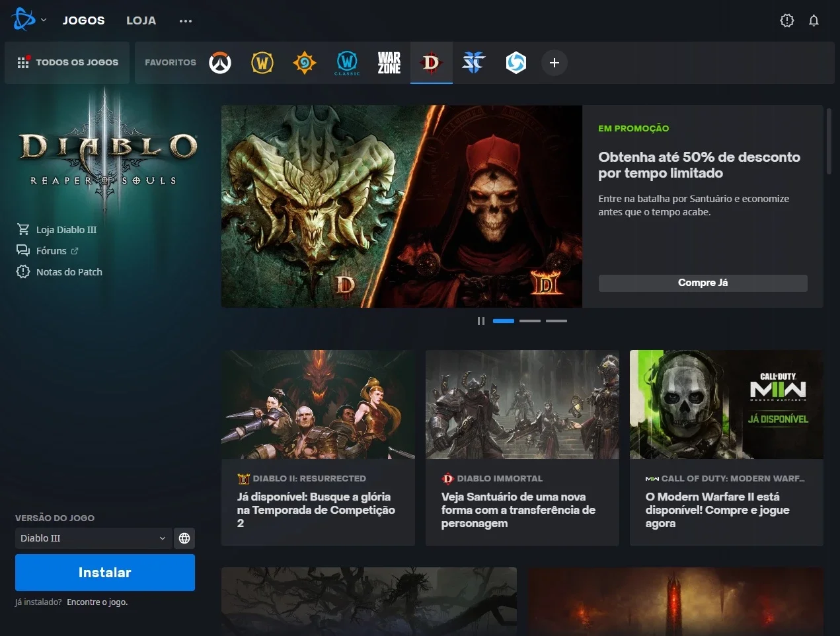Open the Modern Warfare II news card
Viewport: 840px width, 636px height.
click(x=726, y=448)
